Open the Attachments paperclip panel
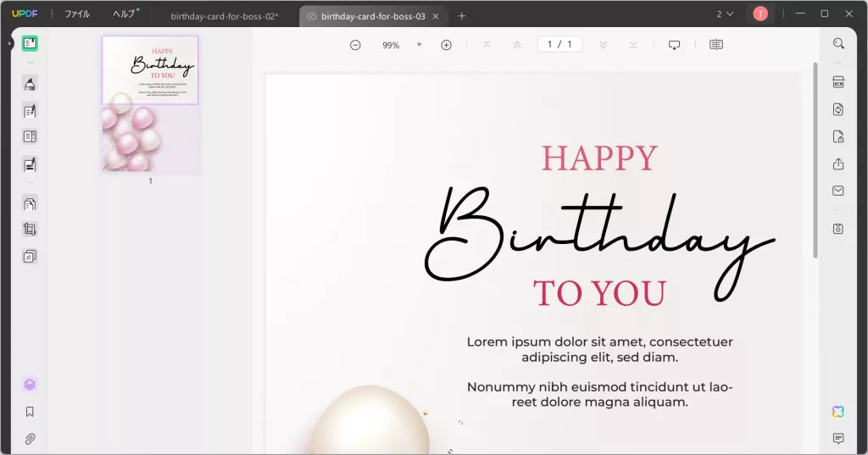This screenshot has width=868, height=455. coord(30,439)
